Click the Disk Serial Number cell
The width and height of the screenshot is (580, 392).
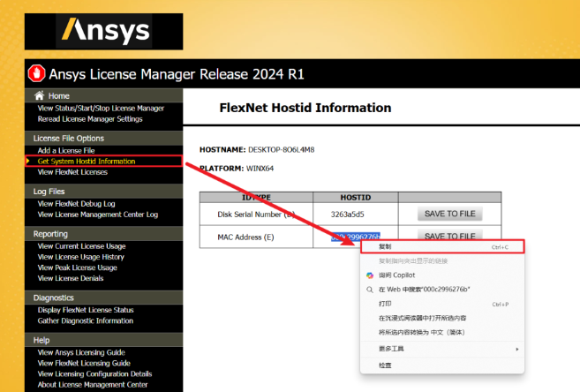(x=256, y=215)
